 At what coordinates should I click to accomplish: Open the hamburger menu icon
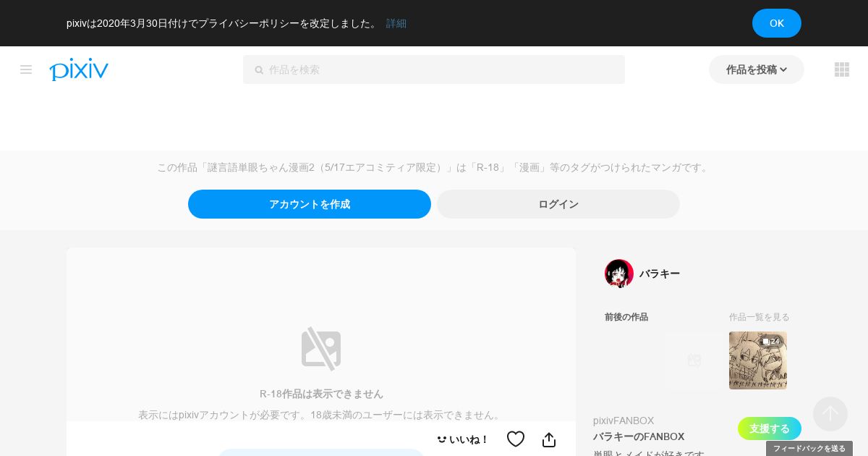coord(26,69)
